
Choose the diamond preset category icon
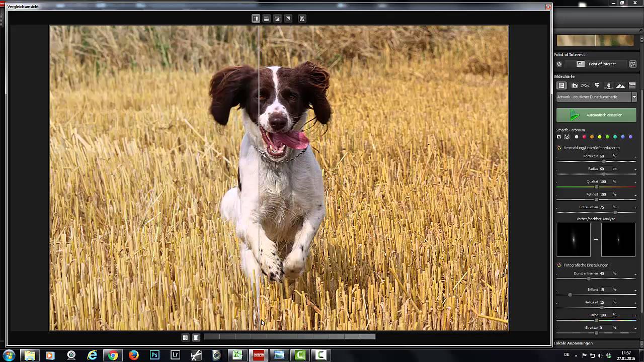tap(597, 86)
